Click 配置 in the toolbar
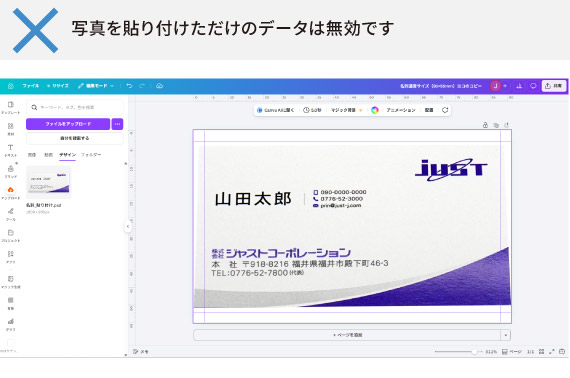Image resolution: width=570 pixels, height=378 pixels. pyautogui.click(x=429, y=110)
